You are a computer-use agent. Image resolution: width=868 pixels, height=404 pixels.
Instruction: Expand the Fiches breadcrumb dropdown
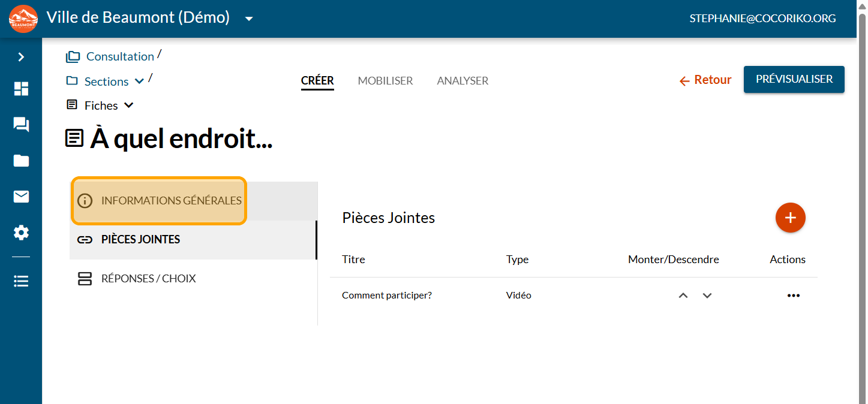128,105
